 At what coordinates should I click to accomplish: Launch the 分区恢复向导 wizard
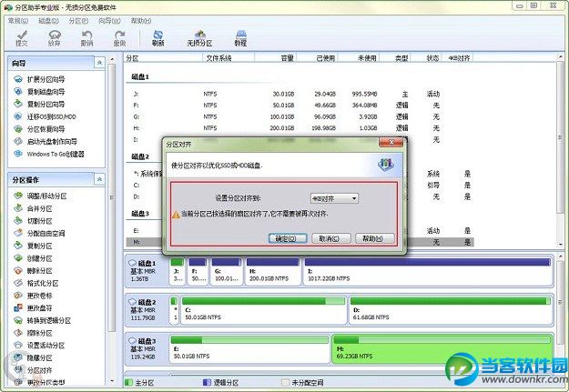[39, 129]
